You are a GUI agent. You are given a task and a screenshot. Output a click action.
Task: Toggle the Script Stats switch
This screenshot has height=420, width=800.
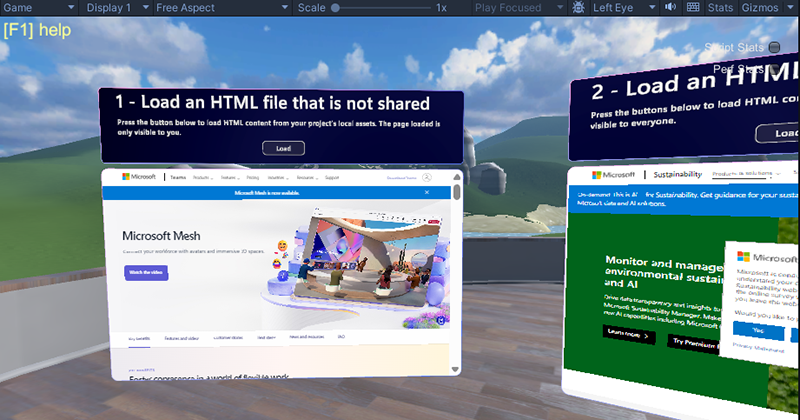(774, 47)
